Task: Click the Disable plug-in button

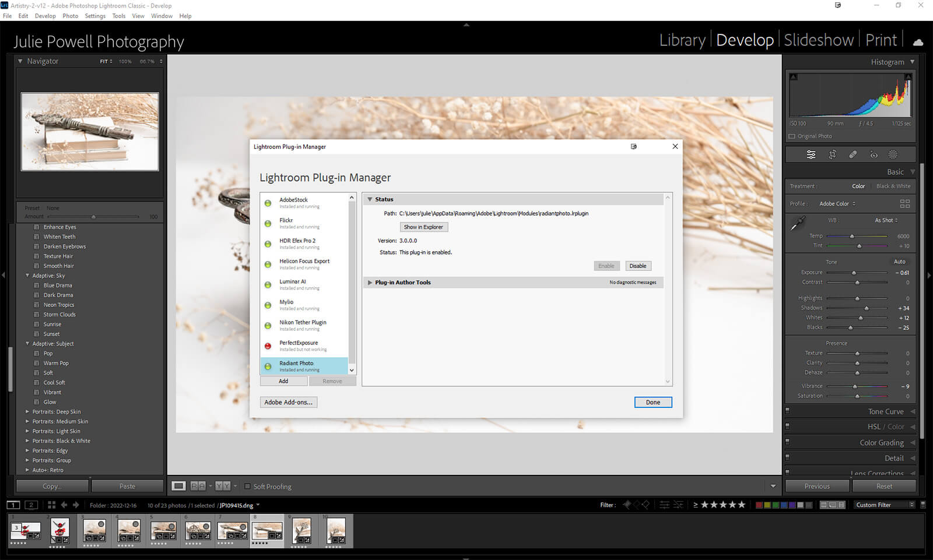Action: click(638, 266)
